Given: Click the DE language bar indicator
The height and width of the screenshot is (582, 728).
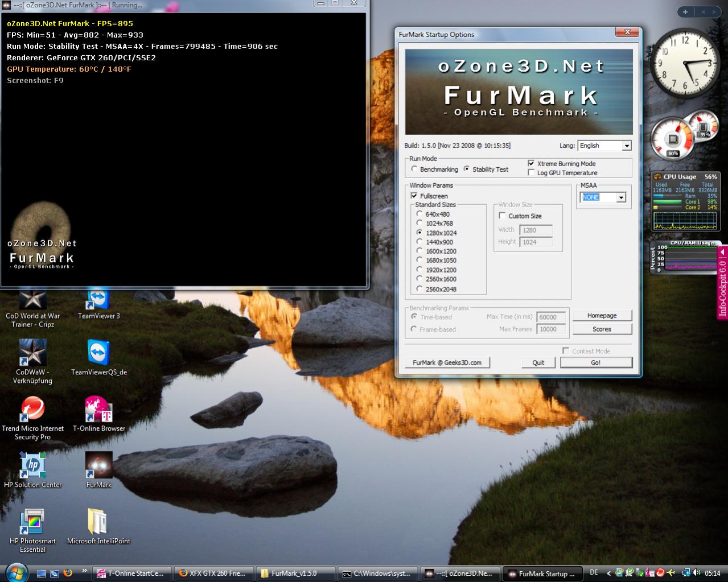Looking at the screenshot, I should [594, 572].
